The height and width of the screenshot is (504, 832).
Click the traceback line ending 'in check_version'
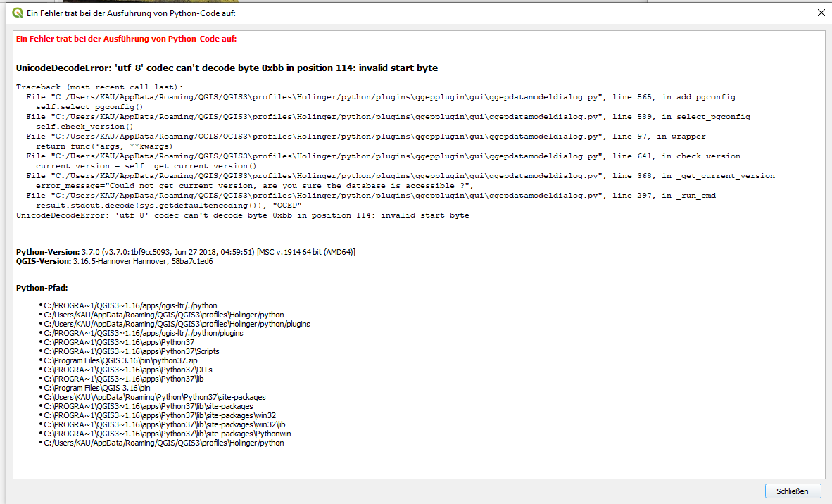(x=383, y=156)
